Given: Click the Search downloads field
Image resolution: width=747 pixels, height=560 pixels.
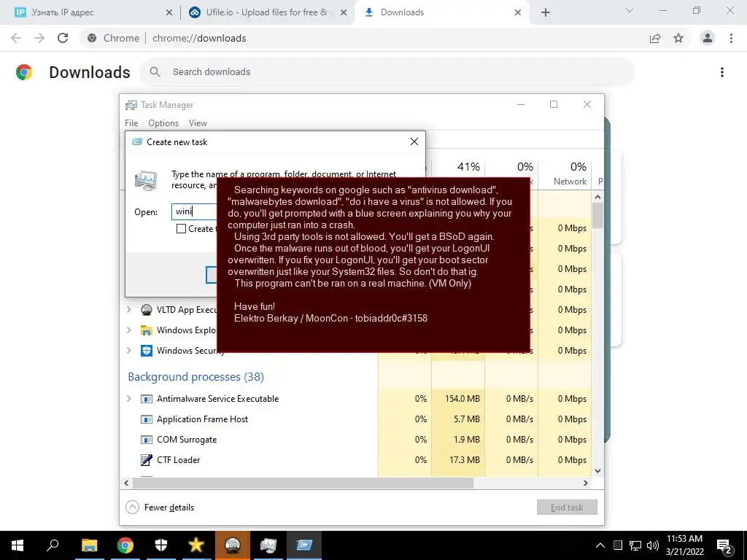Looking at the screenshot, I should pyautogui.click(x=388, y=72).
